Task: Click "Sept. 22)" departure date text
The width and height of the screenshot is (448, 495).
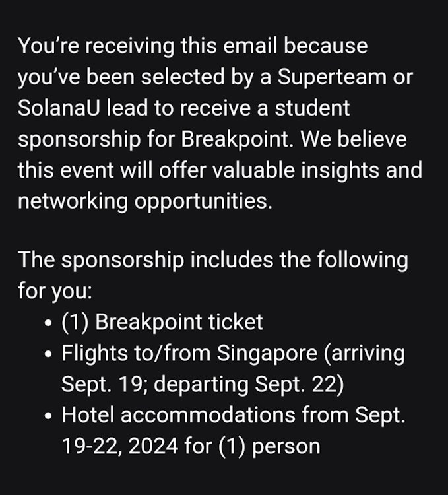Action: [300, 385]
